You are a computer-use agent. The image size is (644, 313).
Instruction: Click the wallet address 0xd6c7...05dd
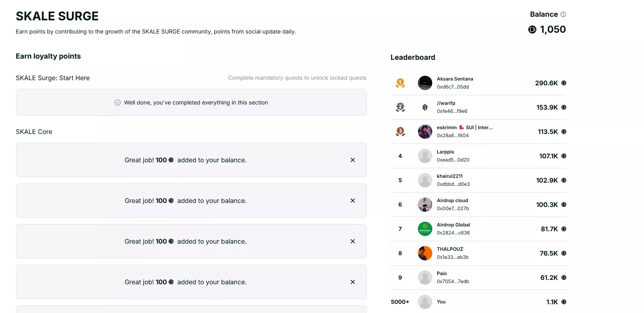coord(453,87)
